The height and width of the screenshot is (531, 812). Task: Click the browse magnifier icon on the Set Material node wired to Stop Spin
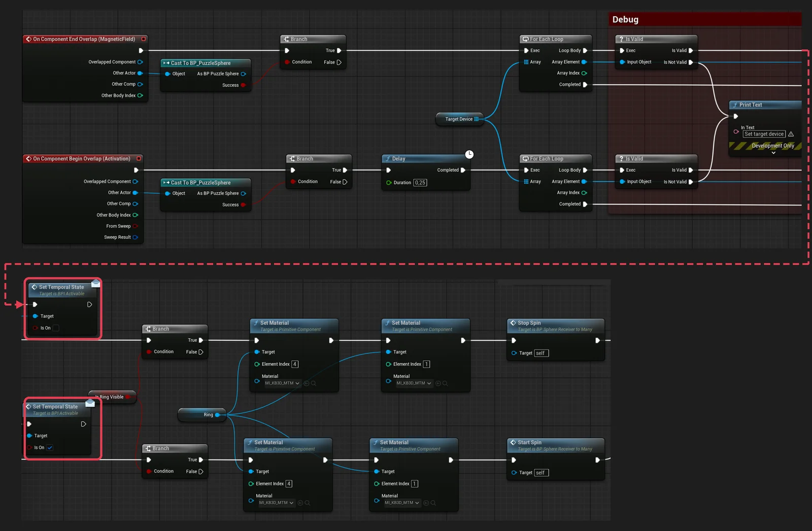pyautogui.click(x=445, y=383)
